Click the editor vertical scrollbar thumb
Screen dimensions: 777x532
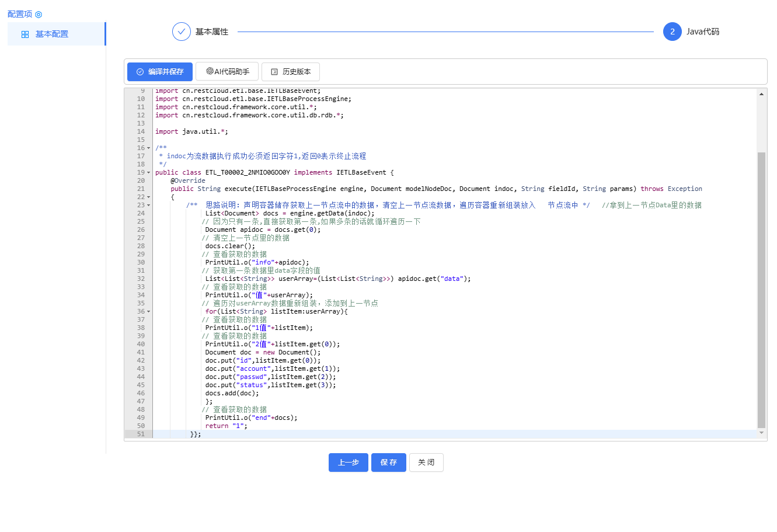pos(761,290)
